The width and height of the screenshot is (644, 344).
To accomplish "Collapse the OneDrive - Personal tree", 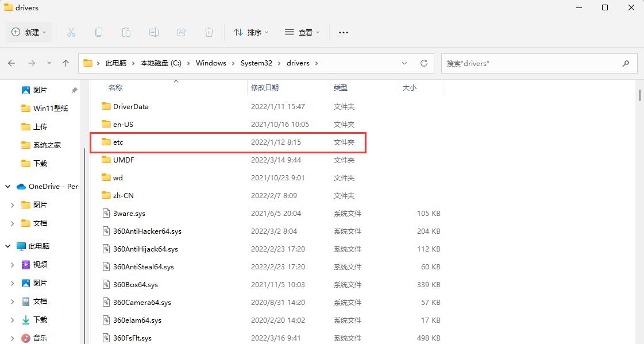I will point(7,186).
